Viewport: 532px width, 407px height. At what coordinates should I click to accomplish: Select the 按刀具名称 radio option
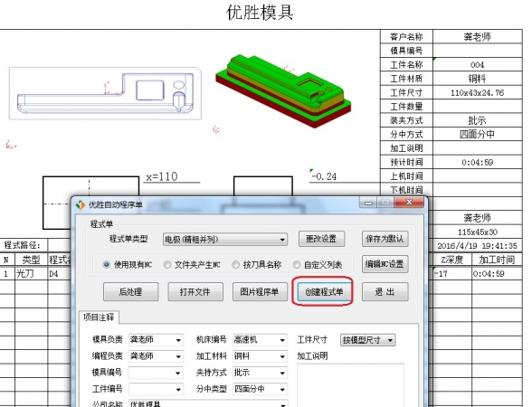click(235, 264)
